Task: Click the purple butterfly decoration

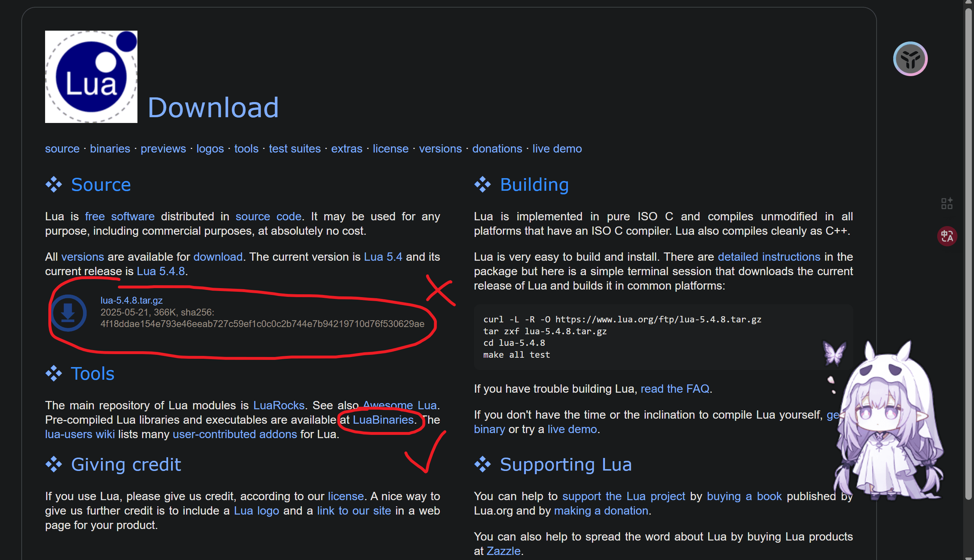Action: 834,353
